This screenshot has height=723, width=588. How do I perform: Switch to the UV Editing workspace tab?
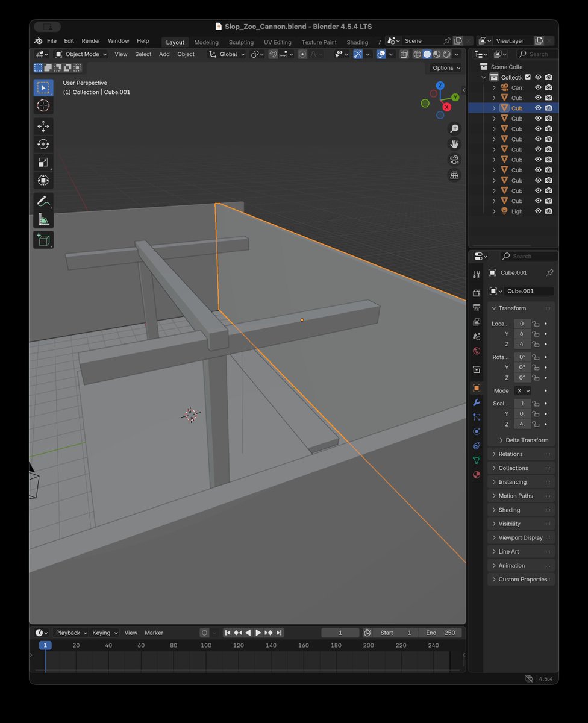coord(278,42)
